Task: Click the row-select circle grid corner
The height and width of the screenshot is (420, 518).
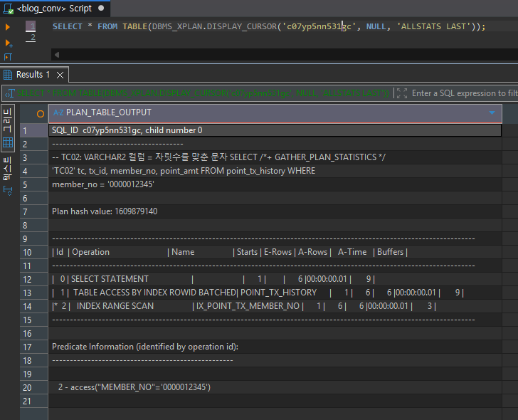Action: click(x=41, y=114)
